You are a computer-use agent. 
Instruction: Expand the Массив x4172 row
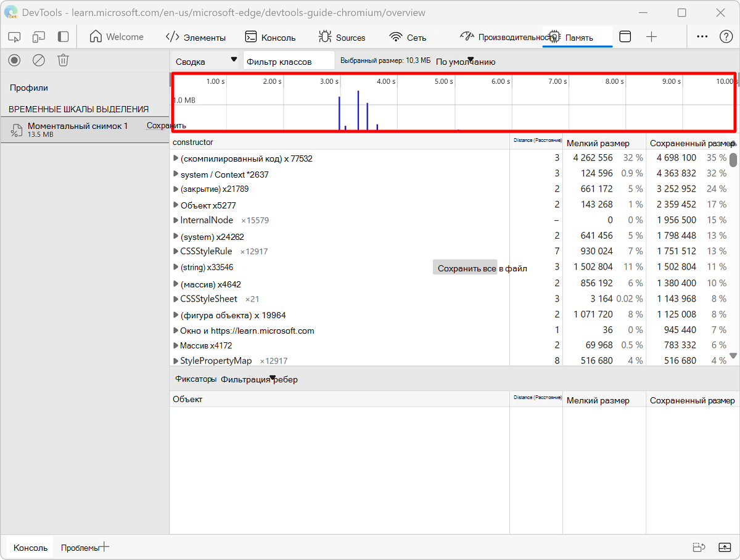pyautogui.click(x=176, y=345)
